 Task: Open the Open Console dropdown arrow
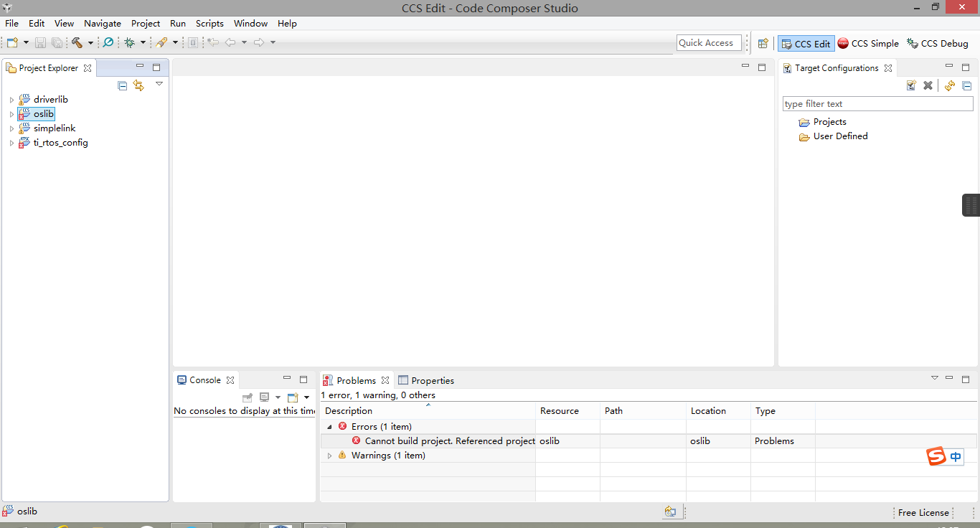coord(306,397)
